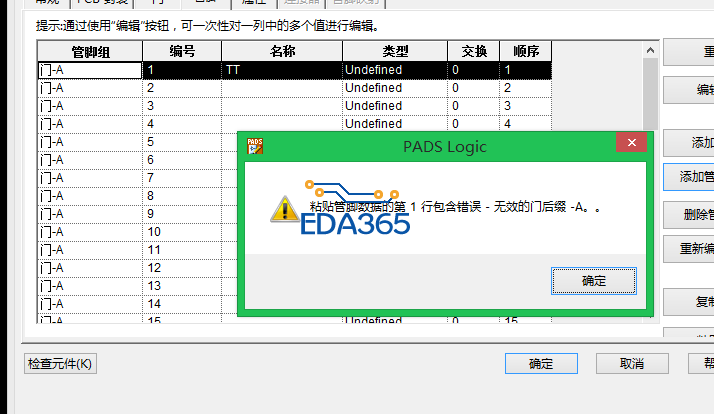Click pin number 2 in the 编号 column

(x=182, y=88)
